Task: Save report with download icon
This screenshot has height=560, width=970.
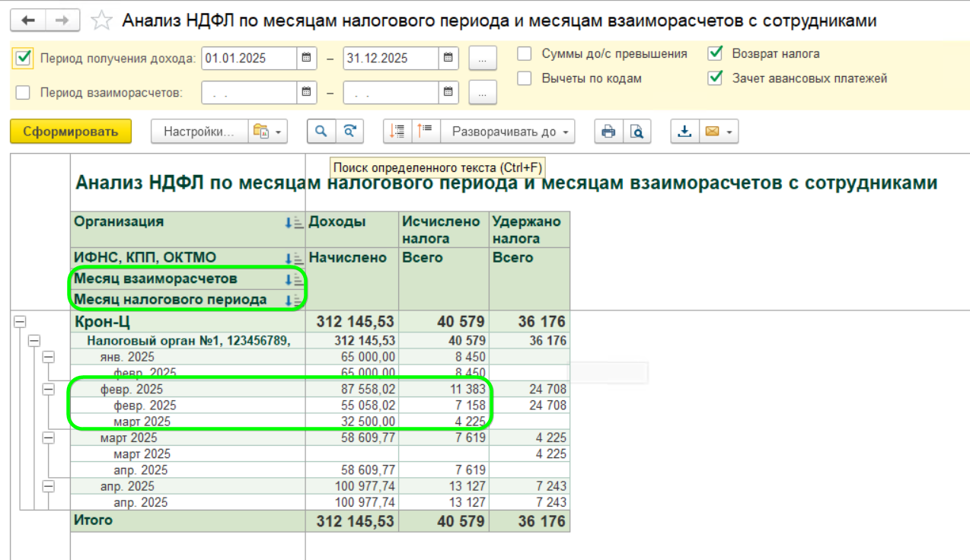Action: pyautogui.click(x=684, y=132)
